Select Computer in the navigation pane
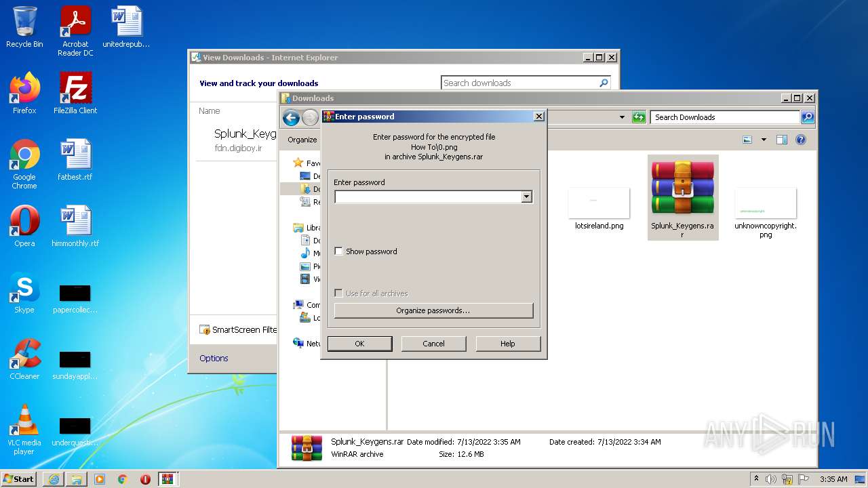This screenshot has width=868, height=488. [306, 305]
